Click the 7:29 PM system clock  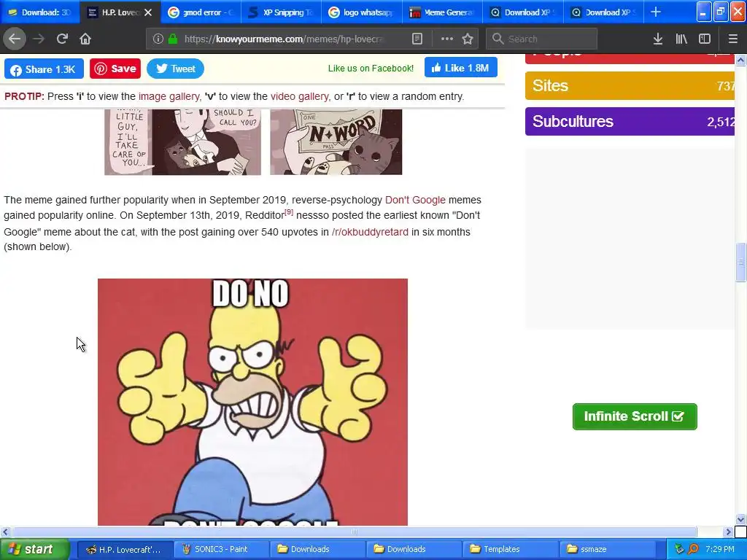coord(720,549)
